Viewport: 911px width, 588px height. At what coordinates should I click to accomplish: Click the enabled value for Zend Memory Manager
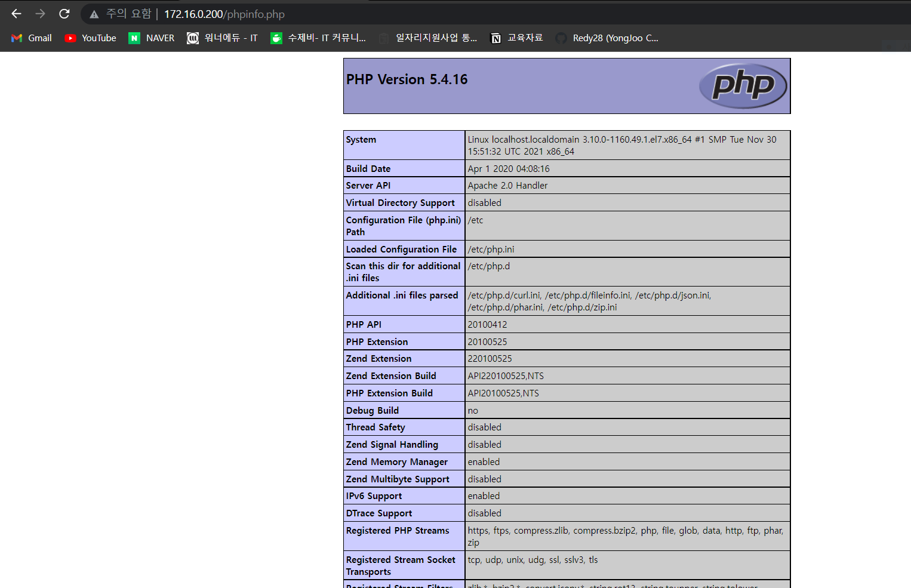[484, 462]
